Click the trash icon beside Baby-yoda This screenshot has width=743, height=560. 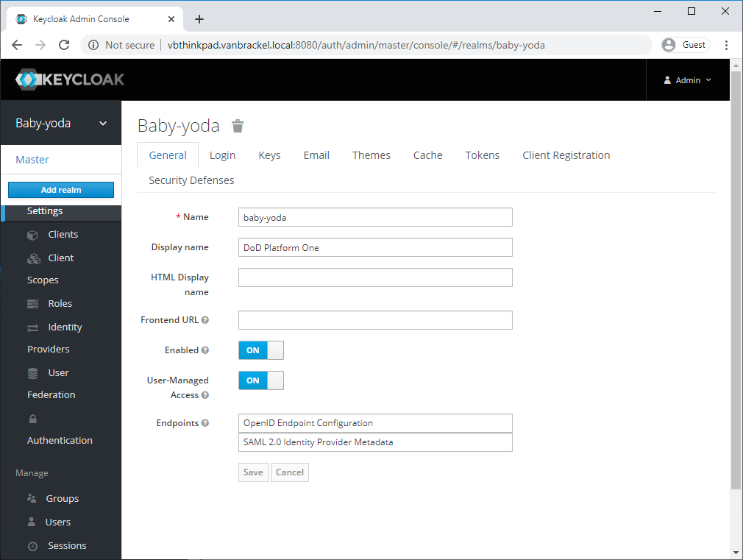pos(237,126)
